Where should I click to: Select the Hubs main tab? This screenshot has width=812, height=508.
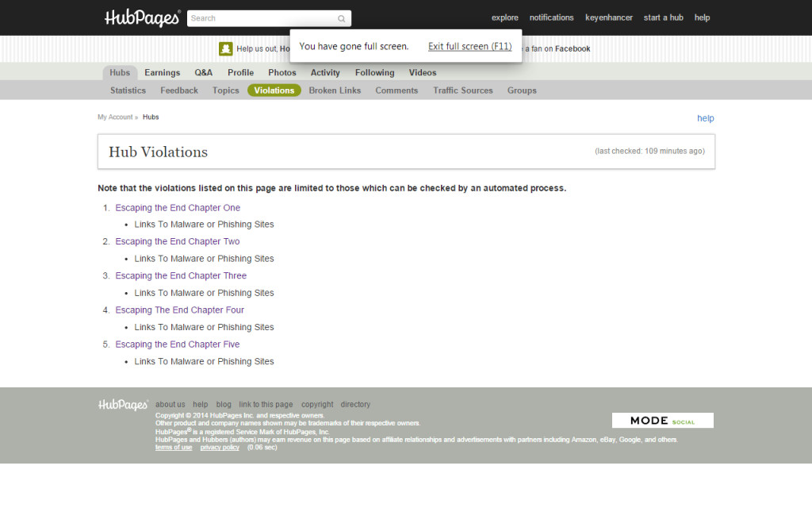pyautogui.click(x=120, y=72)
